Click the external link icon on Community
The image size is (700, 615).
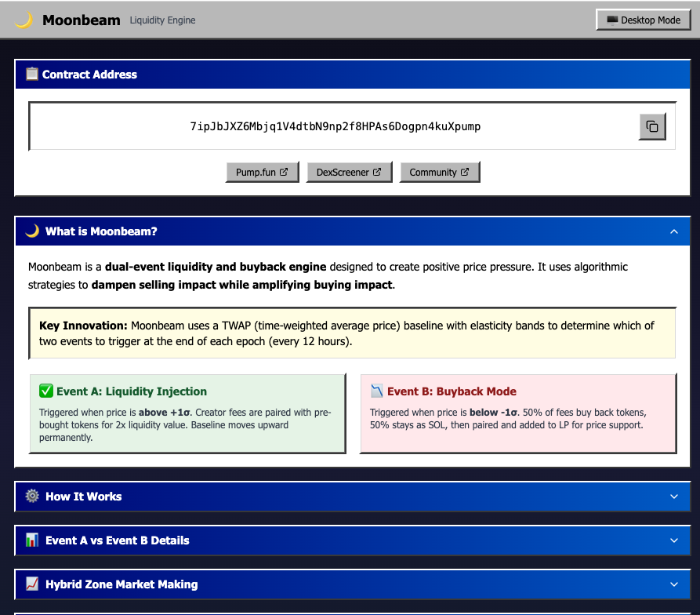point(465,172)
